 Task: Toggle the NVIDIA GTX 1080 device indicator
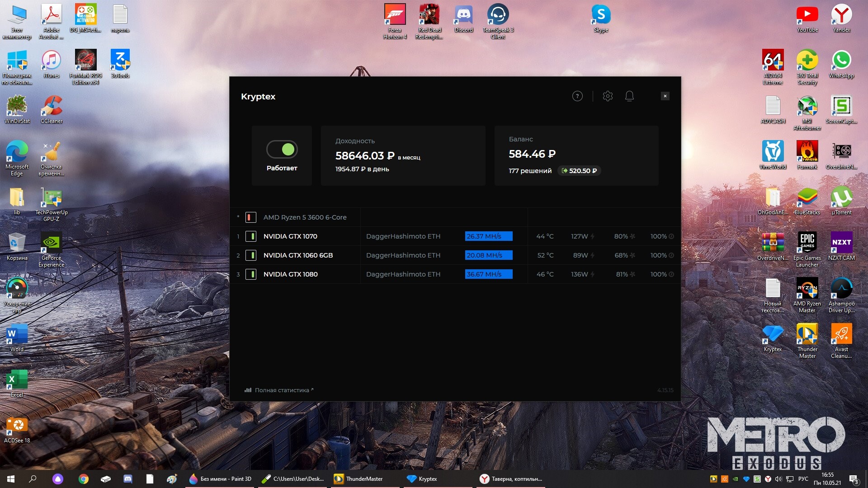click(251, 274)
